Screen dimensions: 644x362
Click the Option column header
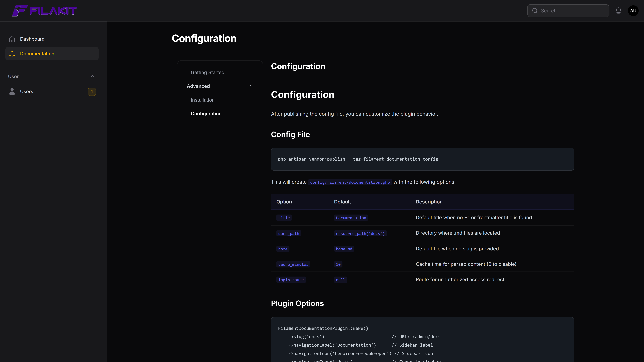(x=284, y=202)
